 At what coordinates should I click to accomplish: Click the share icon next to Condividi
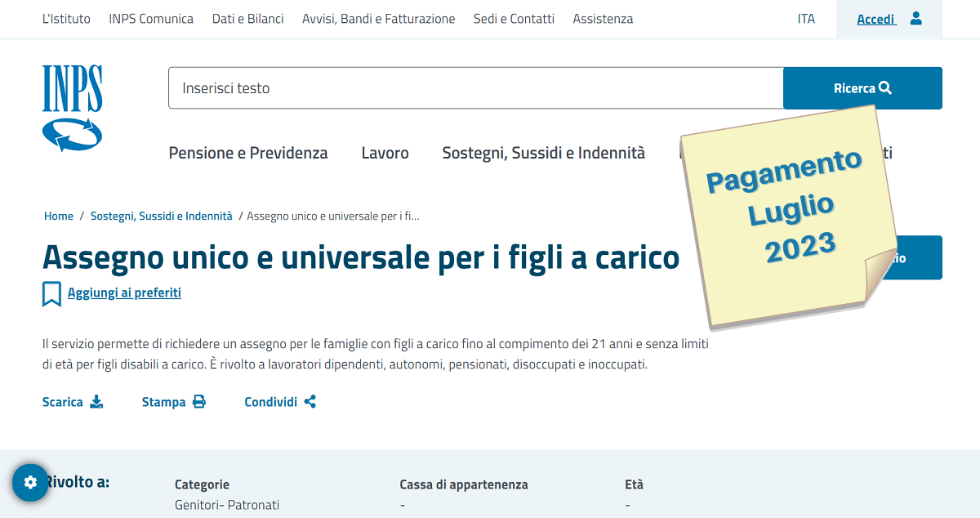tap(310, 402)
